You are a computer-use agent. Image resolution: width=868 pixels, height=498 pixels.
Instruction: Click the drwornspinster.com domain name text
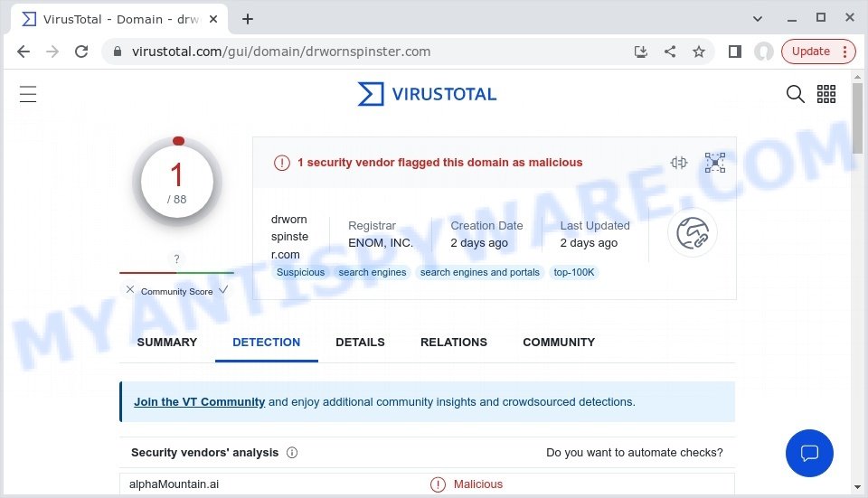point(289,237)
